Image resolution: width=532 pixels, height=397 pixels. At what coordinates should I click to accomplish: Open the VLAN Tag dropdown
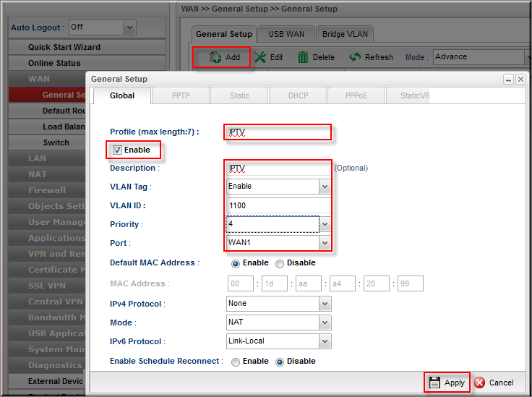324,187
